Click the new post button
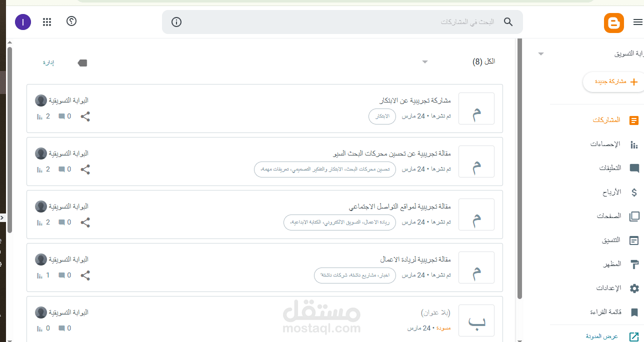The width and height of the screenshot is (644, 342). pyautogui.click(x=614, y=81)
